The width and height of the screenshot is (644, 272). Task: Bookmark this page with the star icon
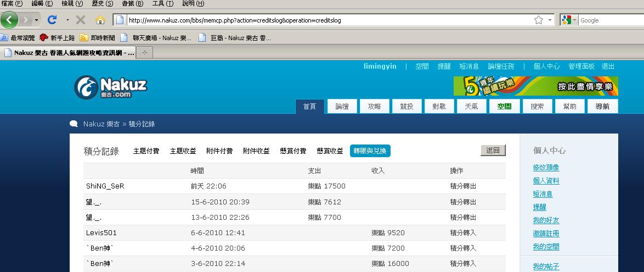click(539, 20)
